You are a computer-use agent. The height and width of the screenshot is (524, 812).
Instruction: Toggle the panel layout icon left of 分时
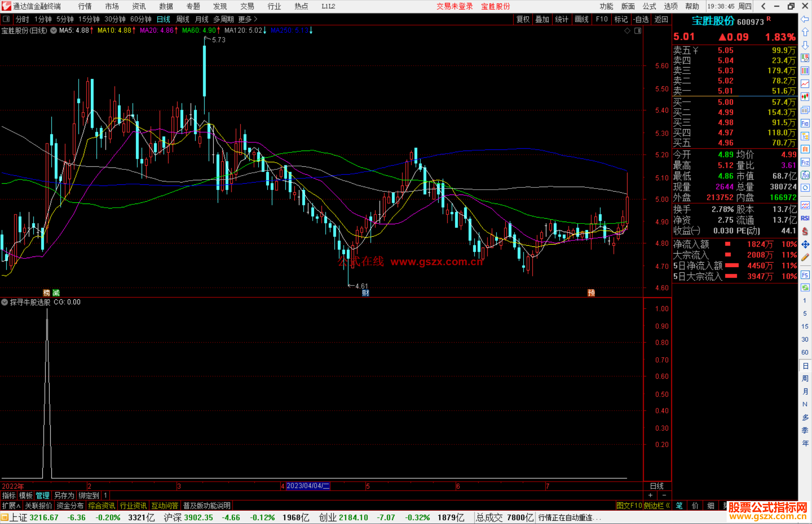tap(6, 19)
